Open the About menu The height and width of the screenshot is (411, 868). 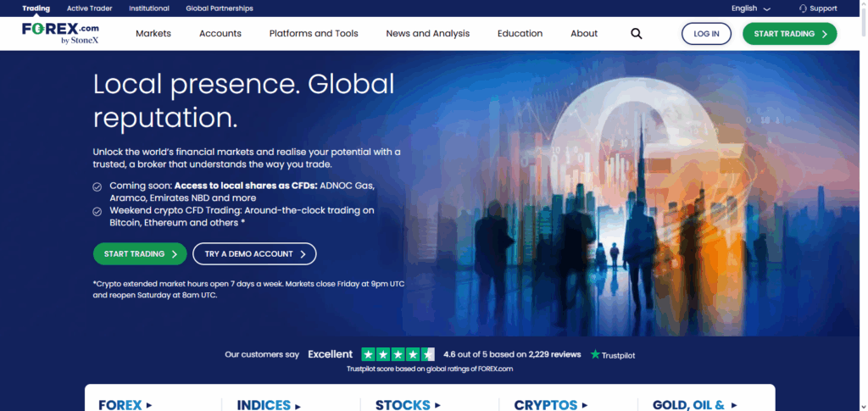(584, 34)
